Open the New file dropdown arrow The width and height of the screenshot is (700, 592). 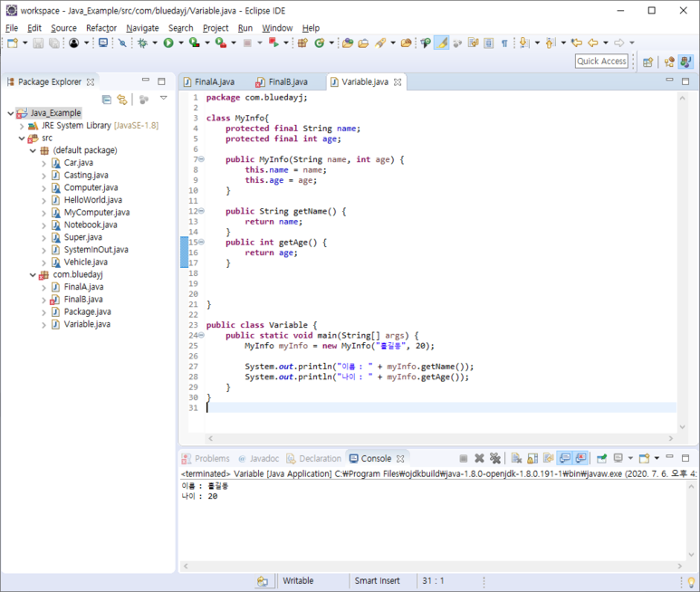[x=25, y=43]
